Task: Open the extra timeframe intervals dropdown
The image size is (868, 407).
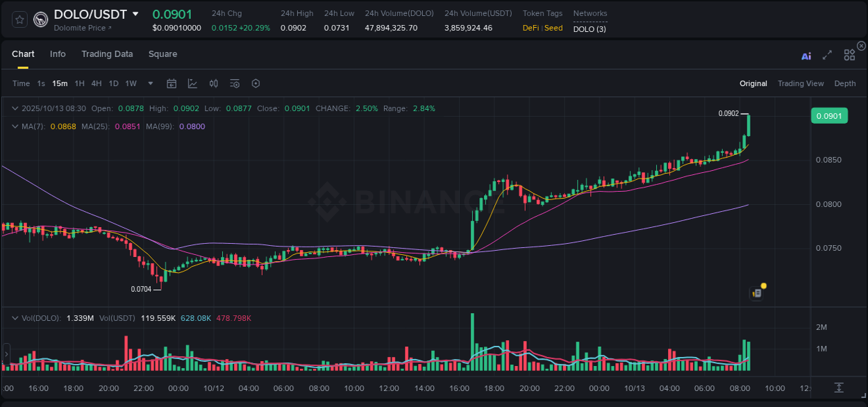Action: pos(149,83)
